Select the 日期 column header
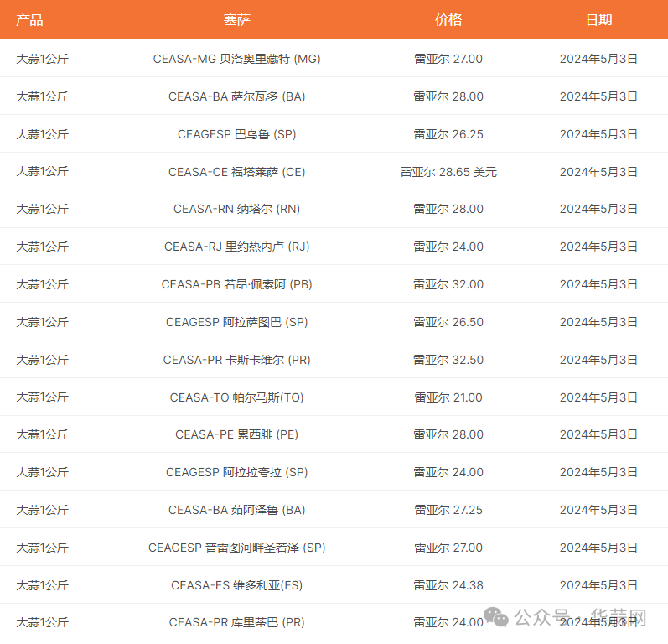 pos(598,20)
